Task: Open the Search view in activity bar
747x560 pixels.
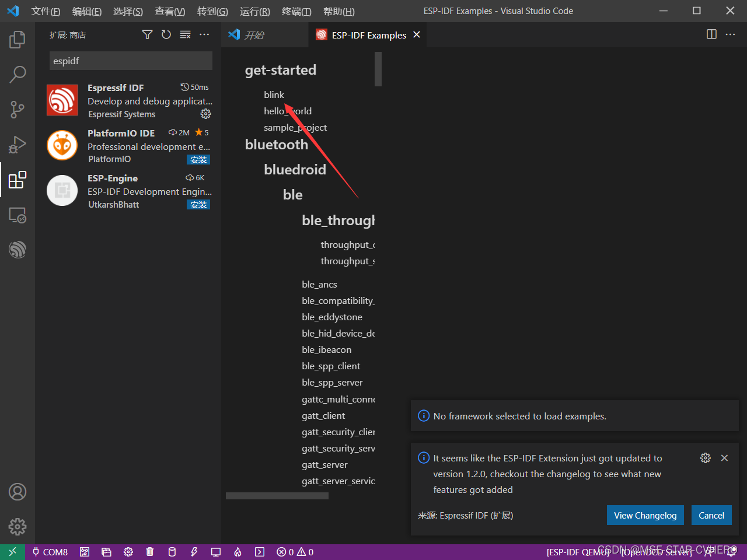Action: pos(18,74)
